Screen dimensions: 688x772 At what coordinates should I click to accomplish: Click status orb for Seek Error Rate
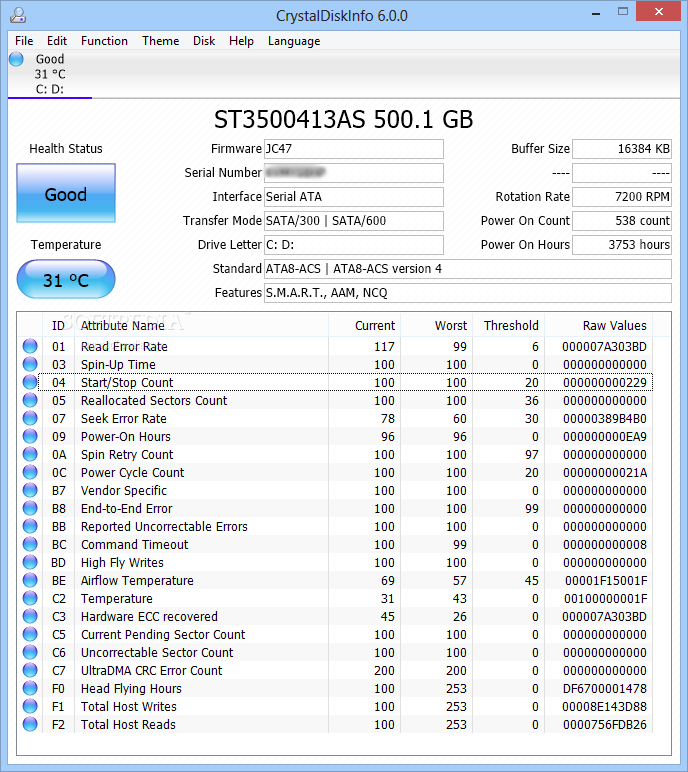(x=30, y=418)
